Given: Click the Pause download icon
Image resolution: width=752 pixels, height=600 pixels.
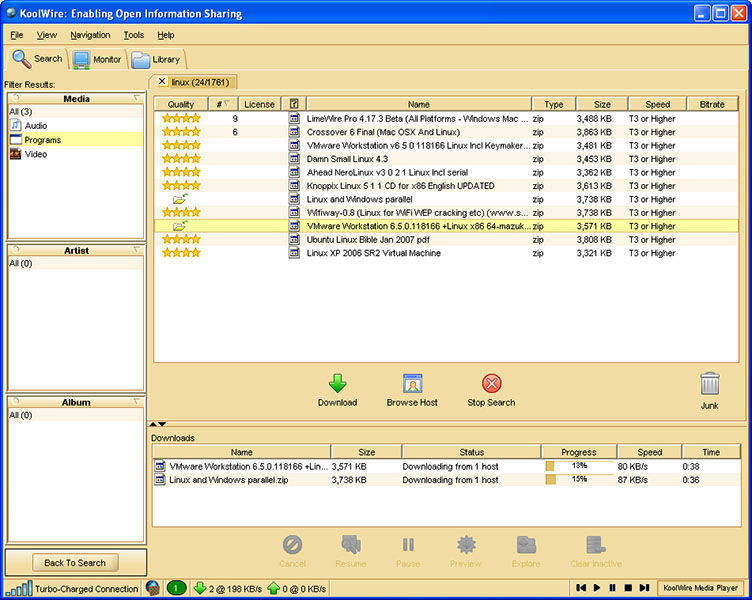Looking at the screenshot, I should (x=408, y=545).
